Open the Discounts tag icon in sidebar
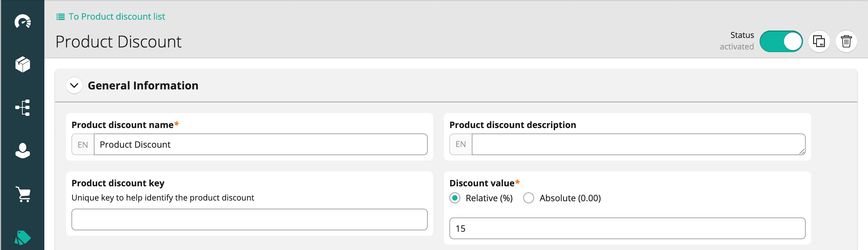This screenshot has height=250, width=868. point(23,237)
